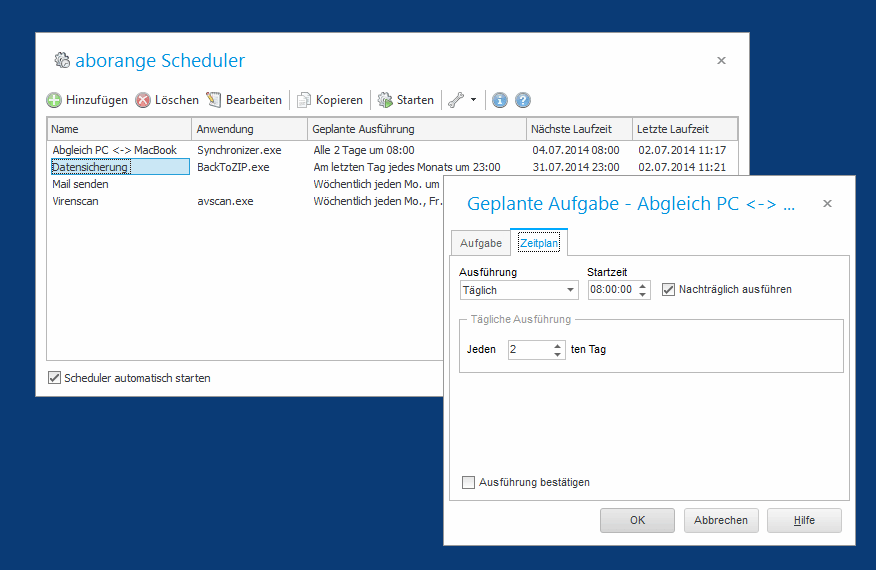
Task: Click the green Hinzufügen plus icon
Action: [54, 100]
